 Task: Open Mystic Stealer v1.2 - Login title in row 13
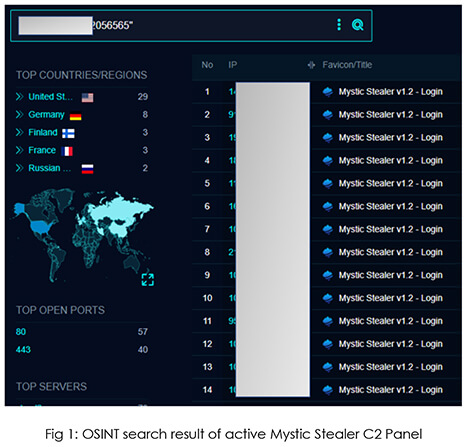[391, 367]
